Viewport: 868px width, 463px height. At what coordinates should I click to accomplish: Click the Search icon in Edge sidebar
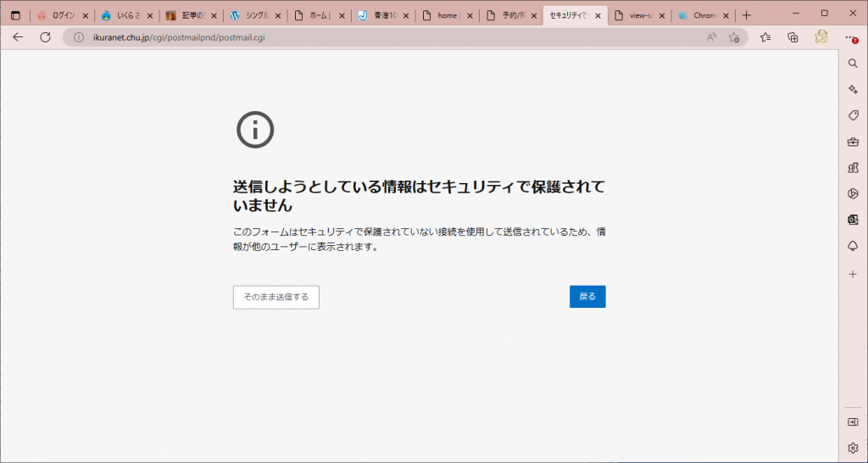pos(853,63)
